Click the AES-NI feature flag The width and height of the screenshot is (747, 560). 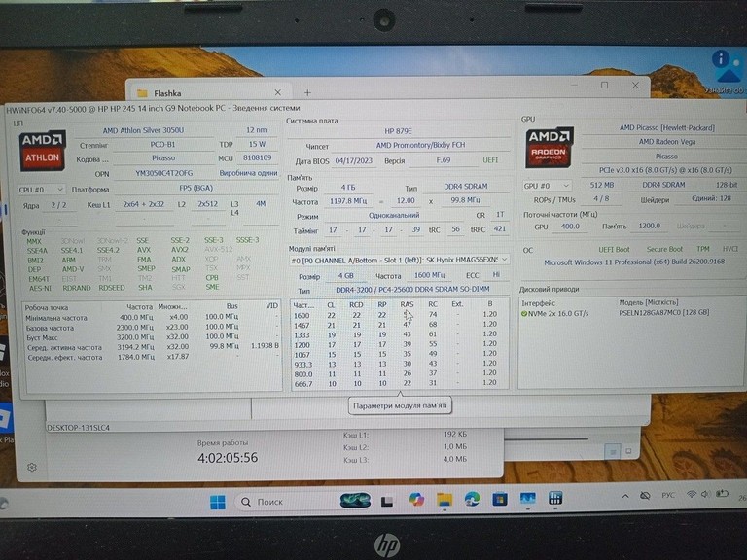pos(40,288)
